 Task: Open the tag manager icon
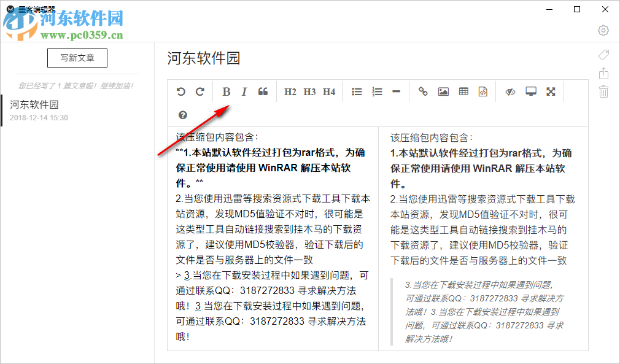tap(603, 55)
